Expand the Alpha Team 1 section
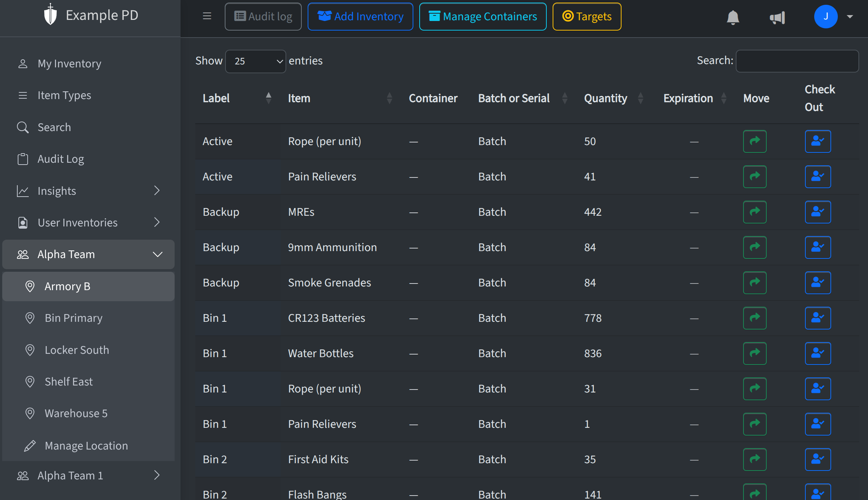The height and width of the screenshot is (500, 868). point(158,475)
